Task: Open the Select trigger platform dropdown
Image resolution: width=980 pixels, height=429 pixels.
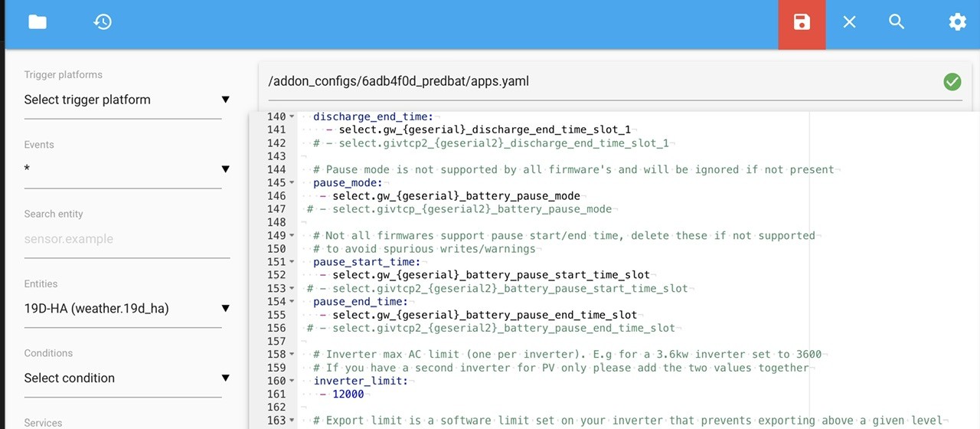Action: point(126,100)
